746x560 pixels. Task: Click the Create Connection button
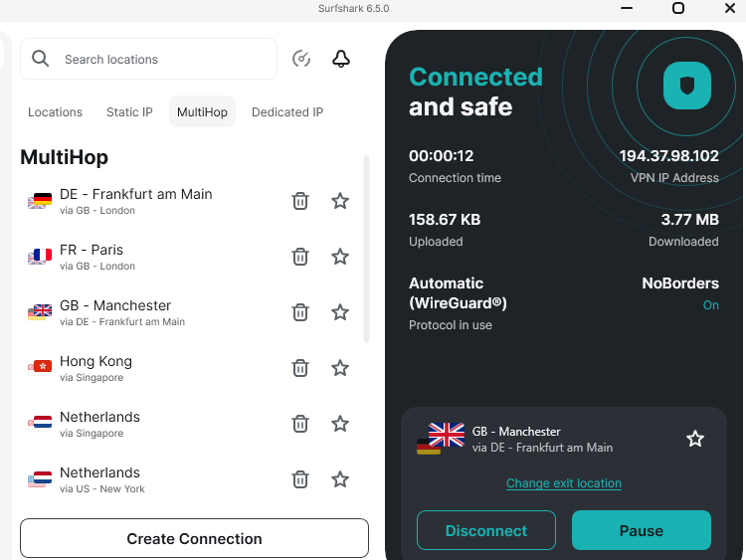click(x=194, y=538)
